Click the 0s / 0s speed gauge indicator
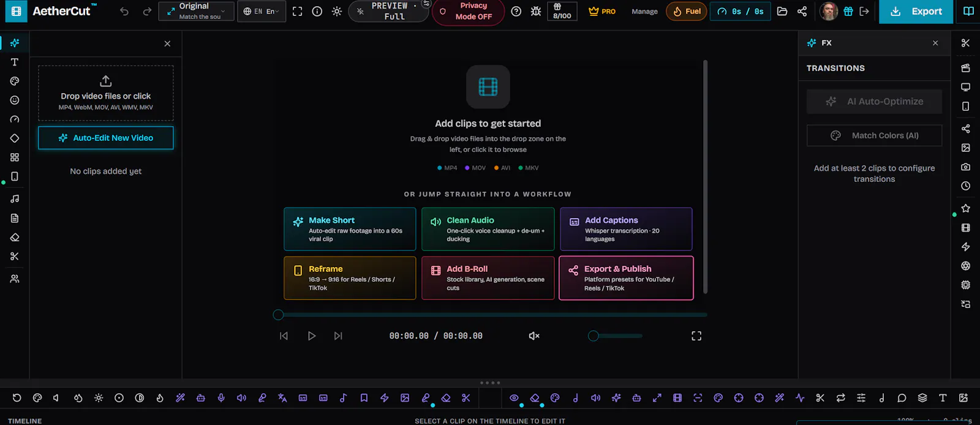Image resolution: width=980 pixels, height=425 pixels. point(740,11)
